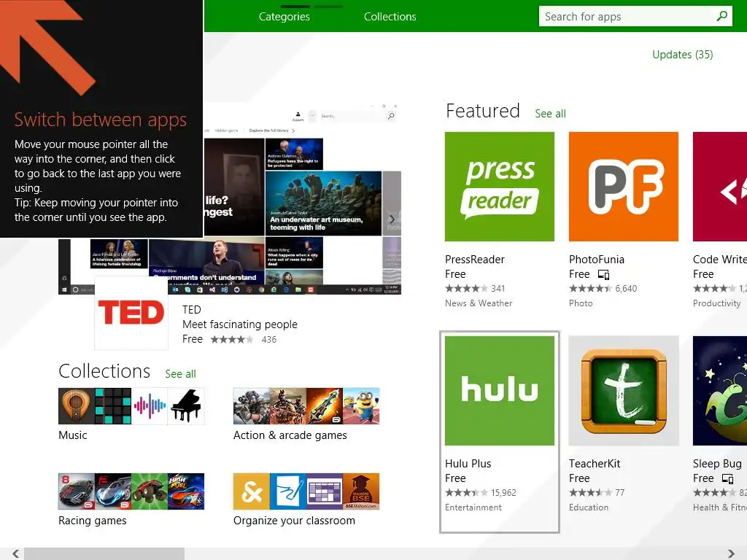Open the pen drawing app in Organize your classroom
Image resolution: width=747 pixels, height=560 pixels.
(x=287, y=491)
